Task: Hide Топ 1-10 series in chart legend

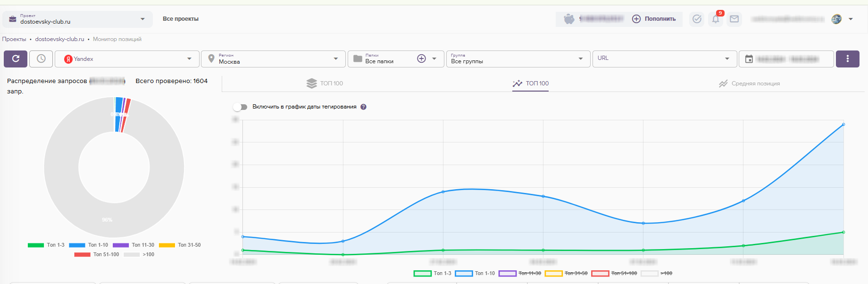Action: tap(475, 274)
